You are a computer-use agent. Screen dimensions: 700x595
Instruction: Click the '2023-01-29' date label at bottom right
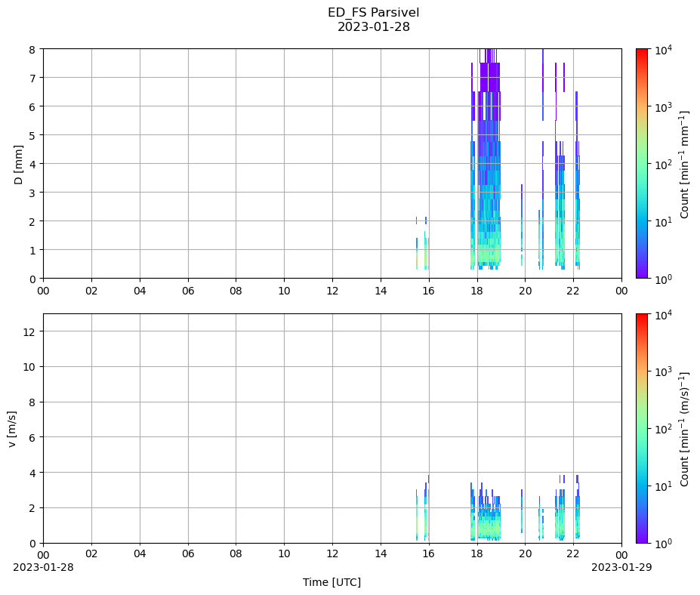click(x=621, y=567)
